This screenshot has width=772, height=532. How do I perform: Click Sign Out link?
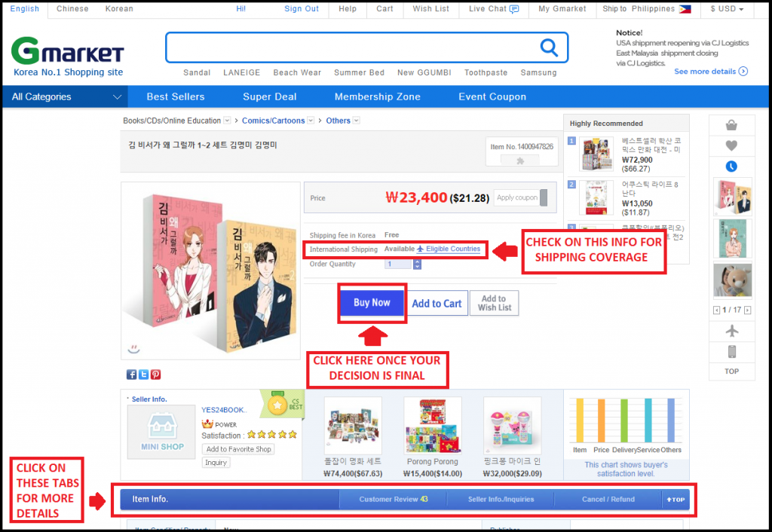coord(302,9)
